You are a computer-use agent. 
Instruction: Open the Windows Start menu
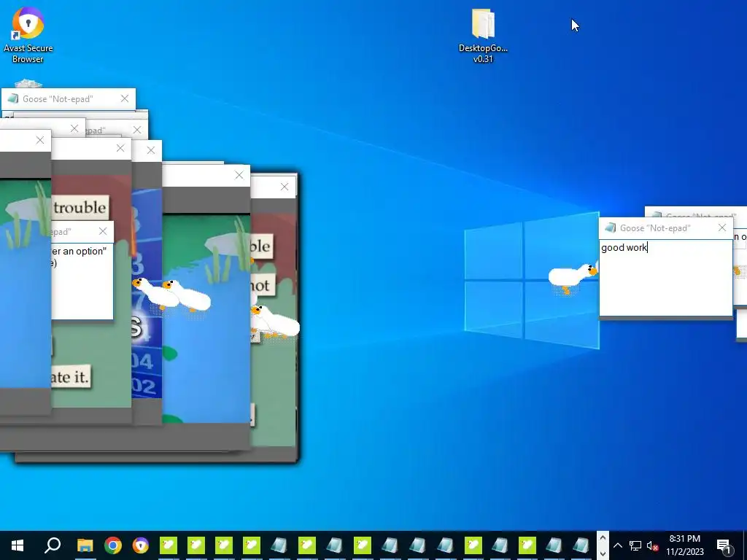click(x=18, y=545)
